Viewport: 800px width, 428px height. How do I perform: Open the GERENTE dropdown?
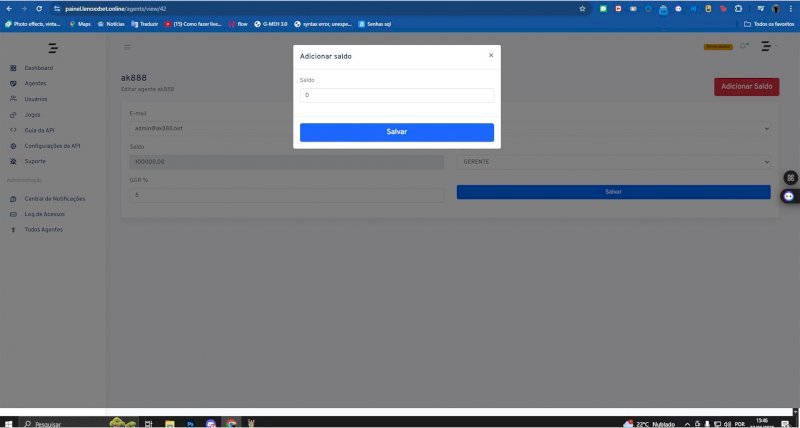pos(613,162)
